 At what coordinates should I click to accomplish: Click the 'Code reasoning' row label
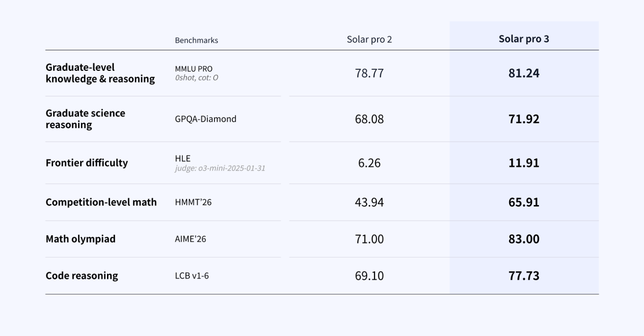pyautogui.click(x=82, y=276)
